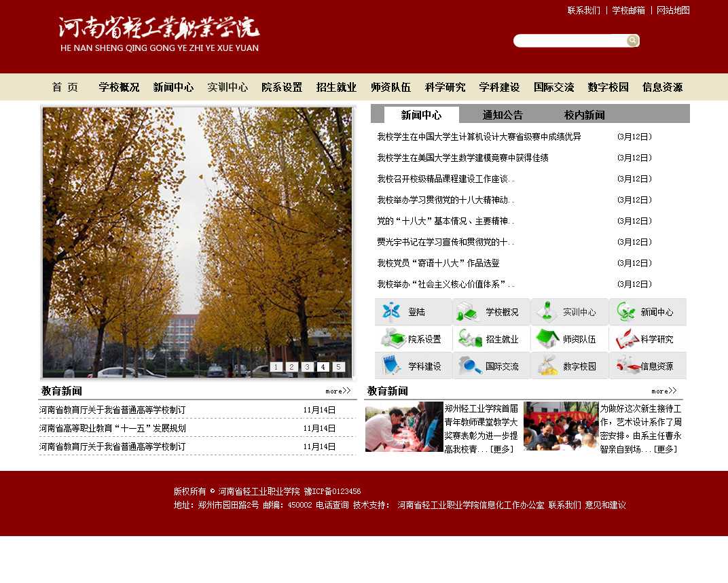Image resolution: width=728 pixels, height=583 pixels.
Task: Select the 校内新闻 tab
Action: point(584,115)
